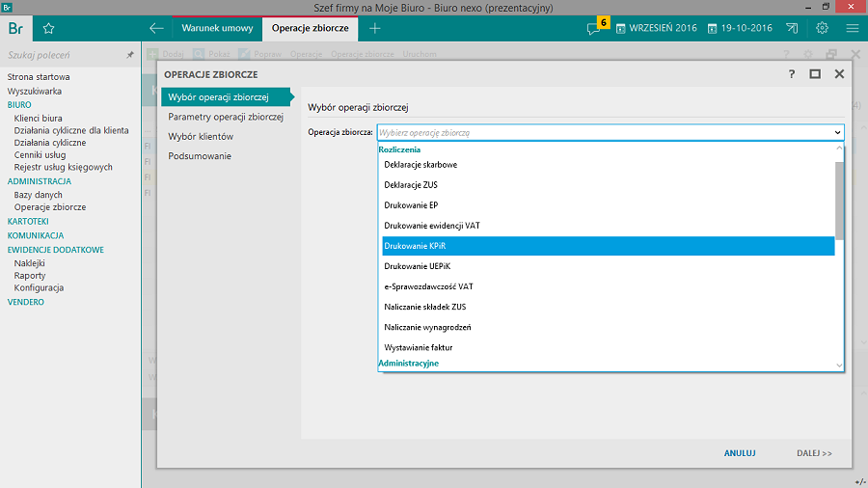Go back using the left arrow icon
This screenshot has width=868, height=488.
point(156,28)
